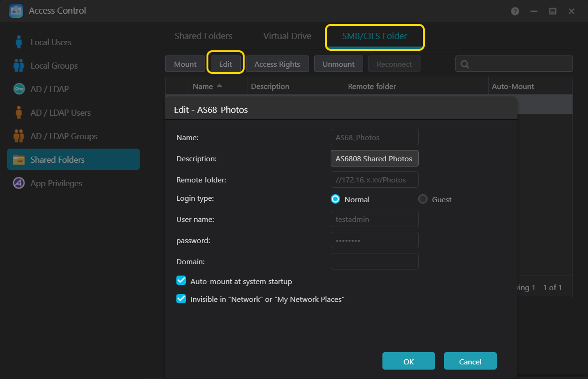This screenshot has height=379, width=588.
Task: Click the AD / LDAP key icon
Action: click(19, 89)
